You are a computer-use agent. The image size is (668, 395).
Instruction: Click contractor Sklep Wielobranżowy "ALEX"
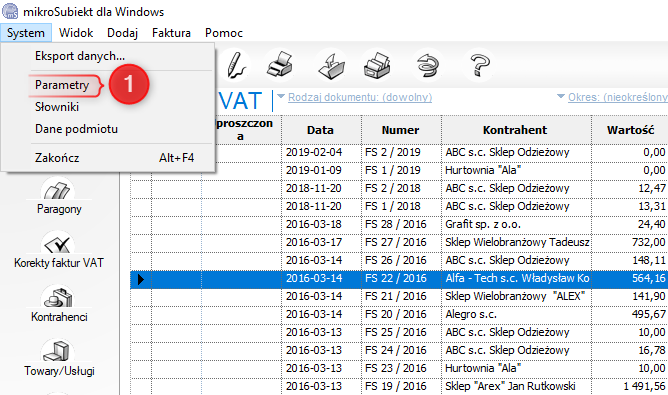pyautogui.click(x=515, y=296)
